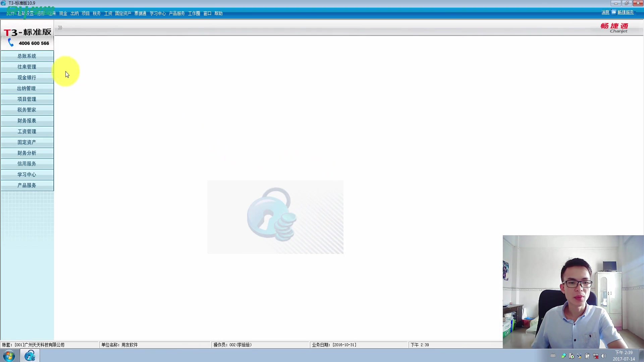Open the 帮助 menu

pos(218,13)
